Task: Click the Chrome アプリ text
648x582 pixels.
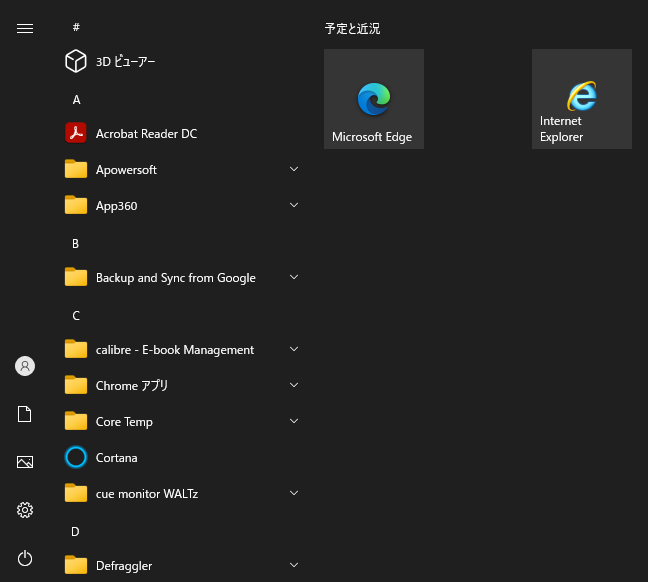Action: [x=132, y=386]
